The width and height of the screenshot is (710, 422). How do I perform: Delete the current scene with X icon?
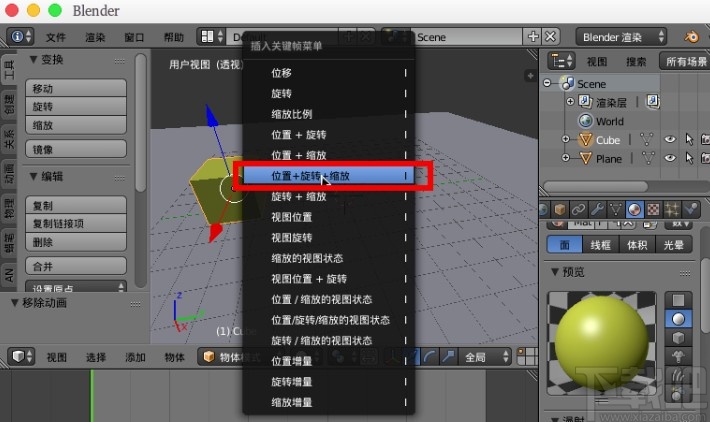tap(550, 37)
